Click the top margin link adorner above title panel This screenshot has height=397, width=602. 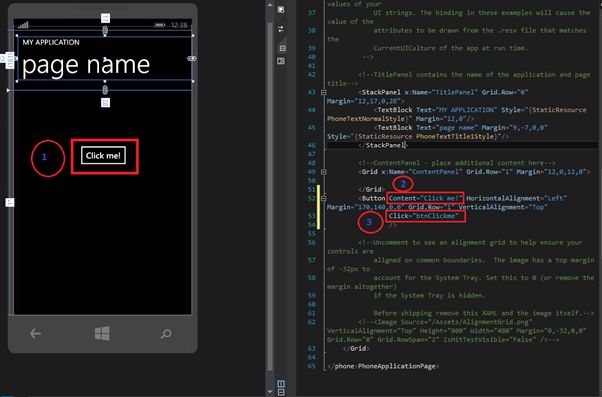click(105, 30)
